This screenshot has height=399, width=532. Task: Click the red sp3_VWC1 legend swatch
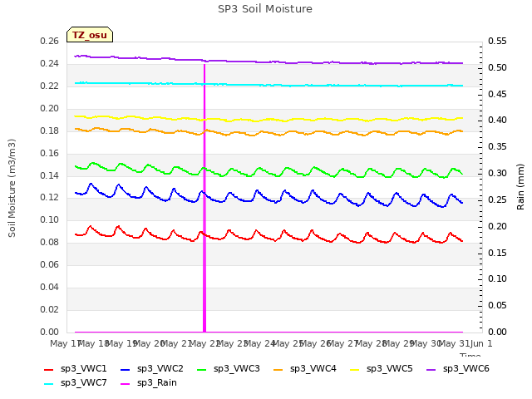tap(48, 369)
